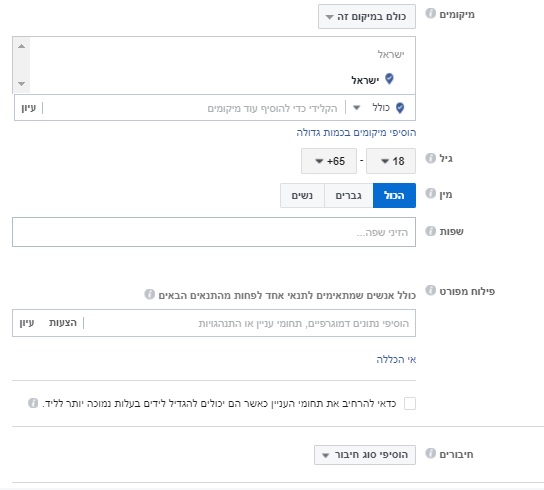Open the כולם במיקום זה dropdown
The height and width of the screenshot is (490, 544).
click(x=367, y=17)
